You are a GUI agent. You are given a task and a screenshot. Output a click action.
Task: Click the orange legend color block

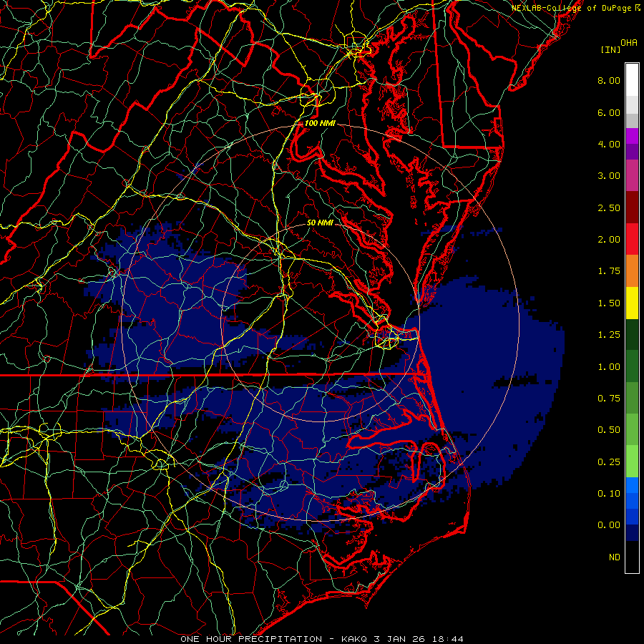[x=632, y=271]
